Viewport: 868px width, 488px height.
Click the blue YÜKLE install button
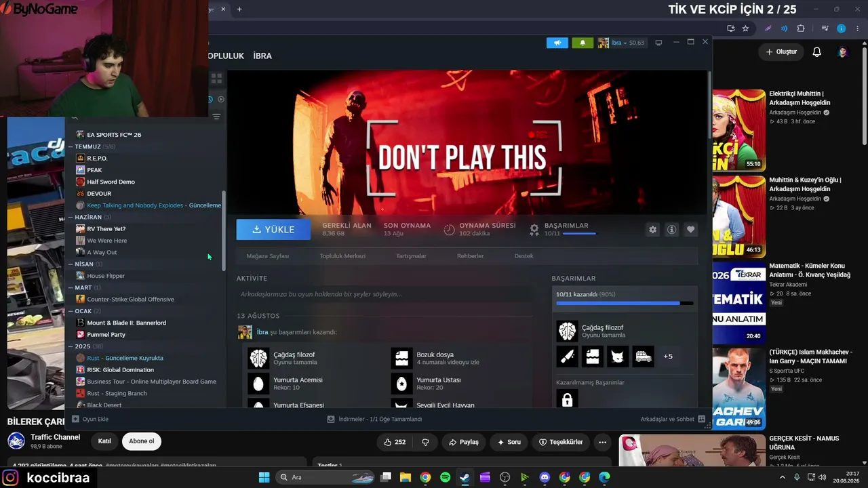coord(273,230)
